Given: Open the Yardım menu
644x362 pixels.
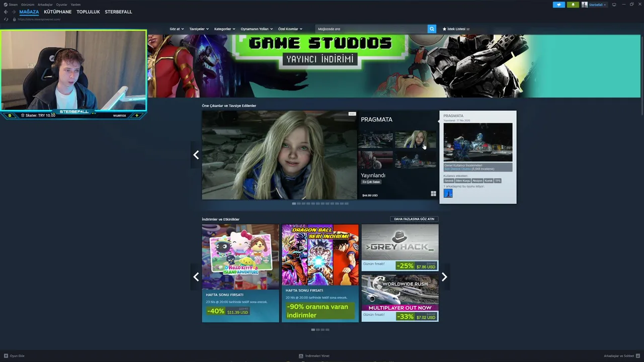Looking at the screenshot, I should [x=75, y=5].
